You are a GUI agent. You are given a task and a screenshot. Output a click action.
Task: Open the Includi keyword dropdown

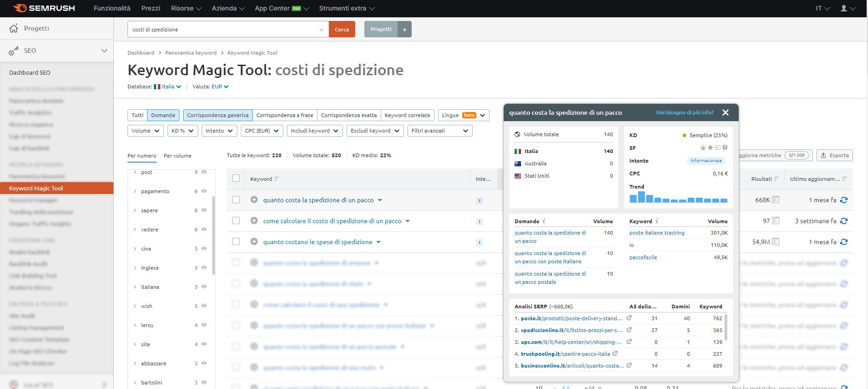[315, 131]
